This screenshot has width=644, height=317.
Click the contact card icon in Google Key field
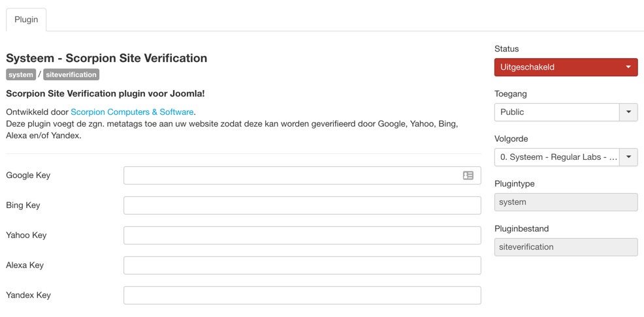[468, 175]
